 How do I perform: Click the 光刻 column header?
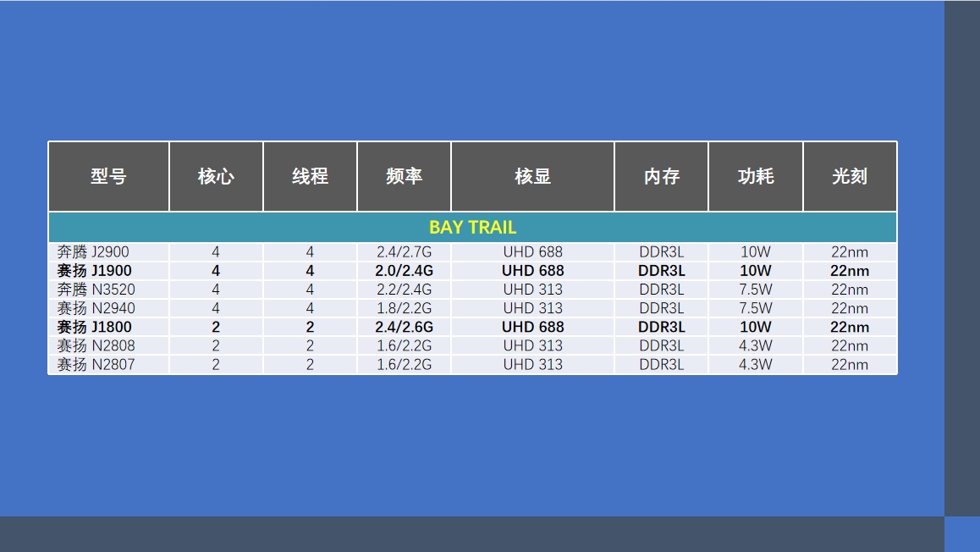pos(850,176)
